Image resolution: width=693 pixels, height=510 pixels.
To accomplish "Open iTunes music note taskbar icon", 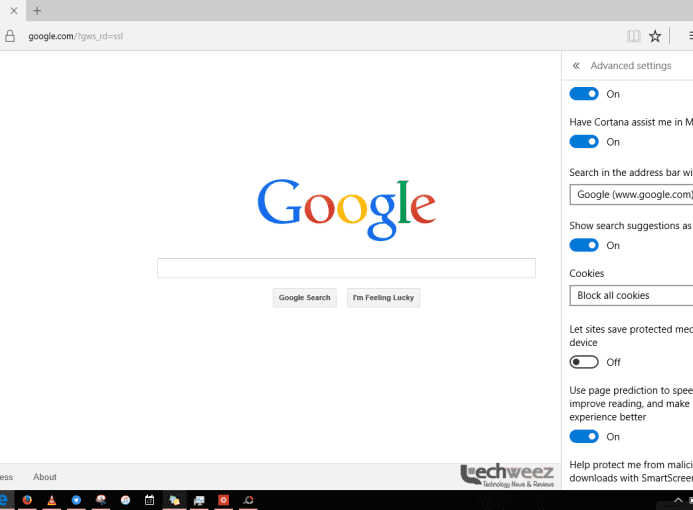I will [x=126, y=500].
